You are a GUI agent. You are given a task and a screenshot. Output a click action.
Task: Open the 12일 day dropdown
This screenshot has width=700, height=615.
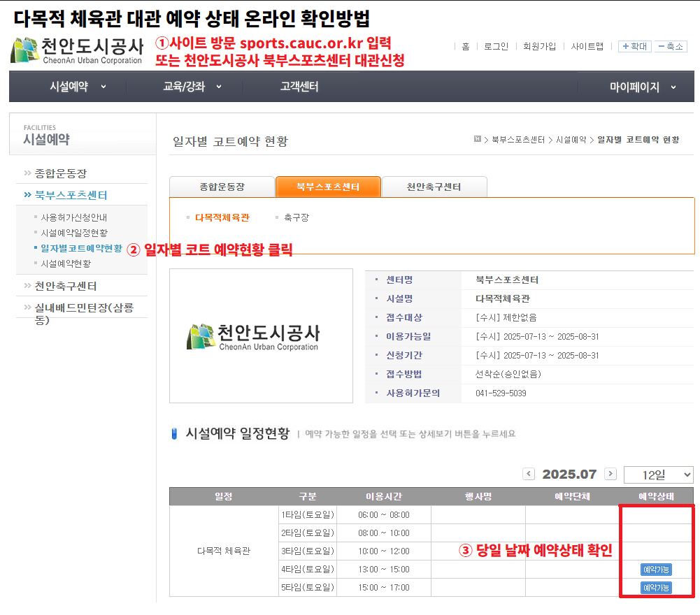click(659, 475)
